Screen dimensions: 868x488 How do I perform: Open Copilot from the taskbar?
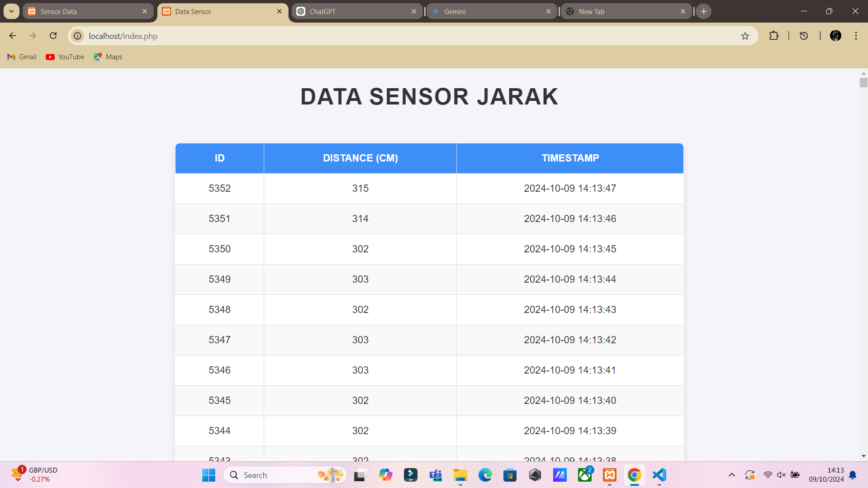point(385,475)
